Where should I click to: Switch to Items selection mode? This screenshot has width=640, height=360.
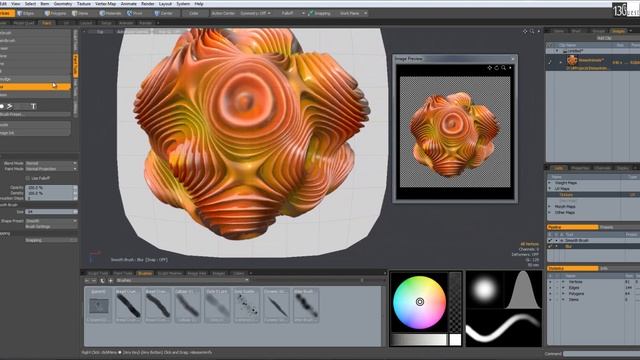point(80,13)
